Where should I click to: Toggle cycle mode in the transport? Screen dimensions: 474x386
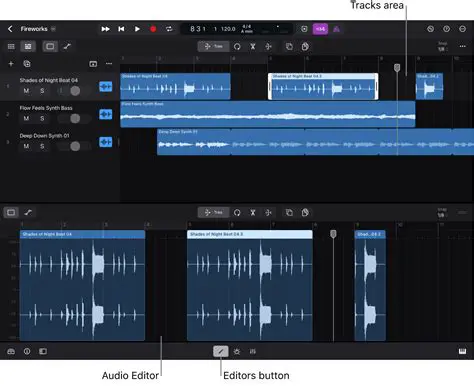(x=169, y=29)
